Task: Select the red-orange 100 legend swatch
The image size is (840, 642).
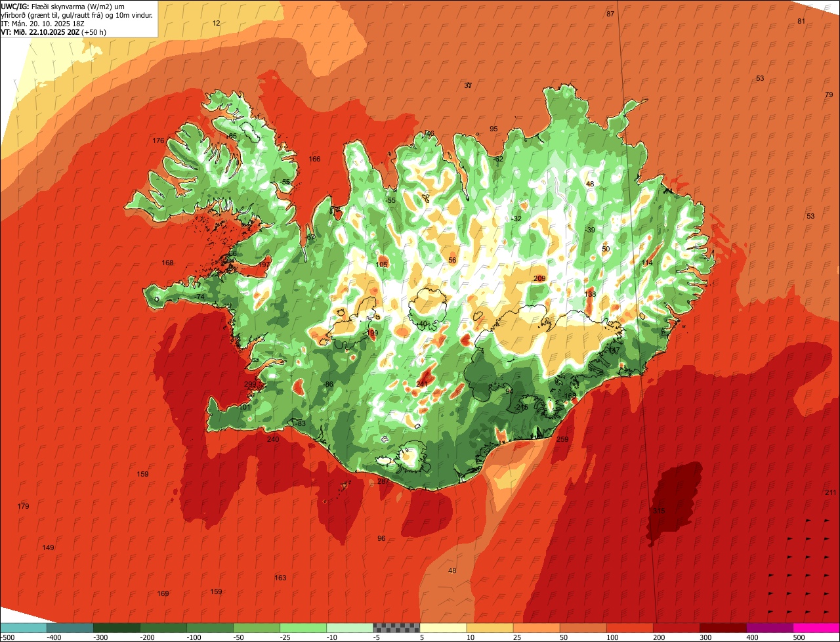Action: 629,628
